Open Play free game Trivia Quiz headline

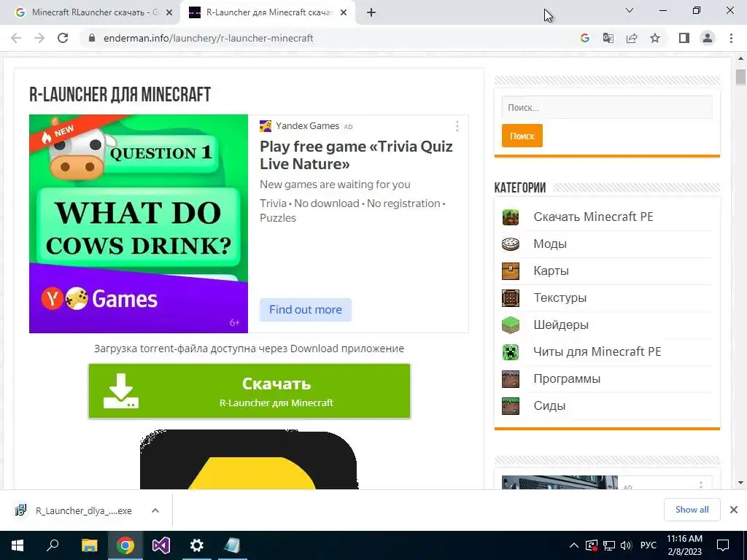356,155
